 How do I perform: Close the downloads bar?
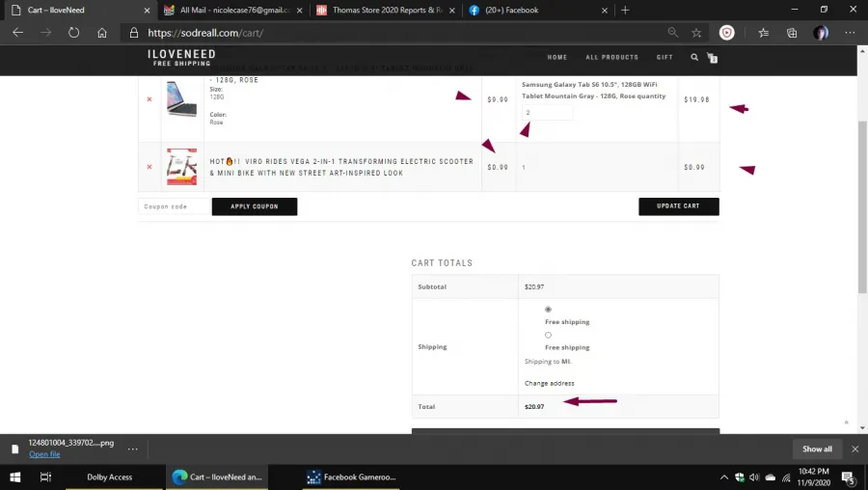click(854, 449)
